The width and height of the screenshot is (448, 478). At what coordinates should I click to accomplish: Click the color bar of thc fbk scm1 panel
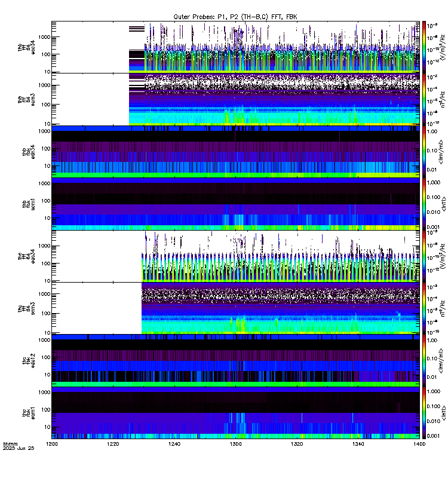[x=424, y=413]
